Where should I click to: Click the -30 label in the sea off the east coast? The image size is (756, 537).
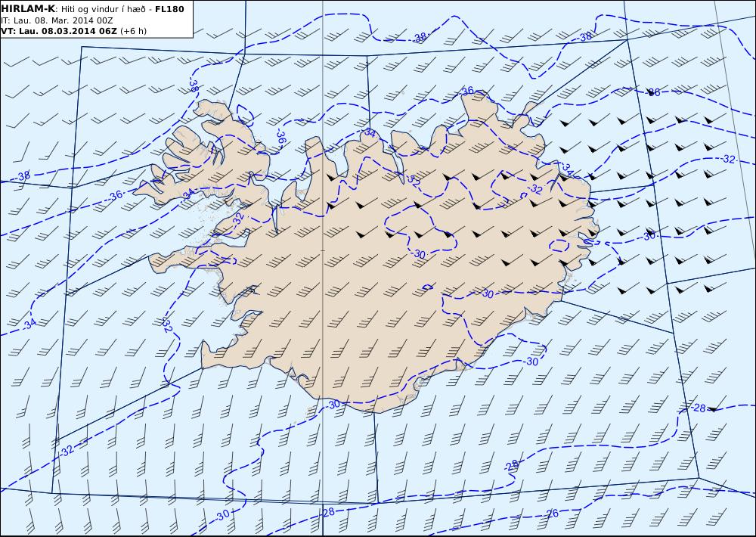[x=649, y=236]
